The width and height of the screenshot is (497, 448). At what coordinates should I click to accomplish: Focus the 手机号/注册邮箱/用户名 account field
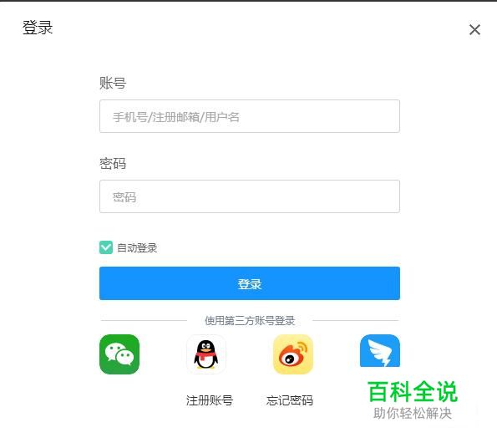(250, 116)
